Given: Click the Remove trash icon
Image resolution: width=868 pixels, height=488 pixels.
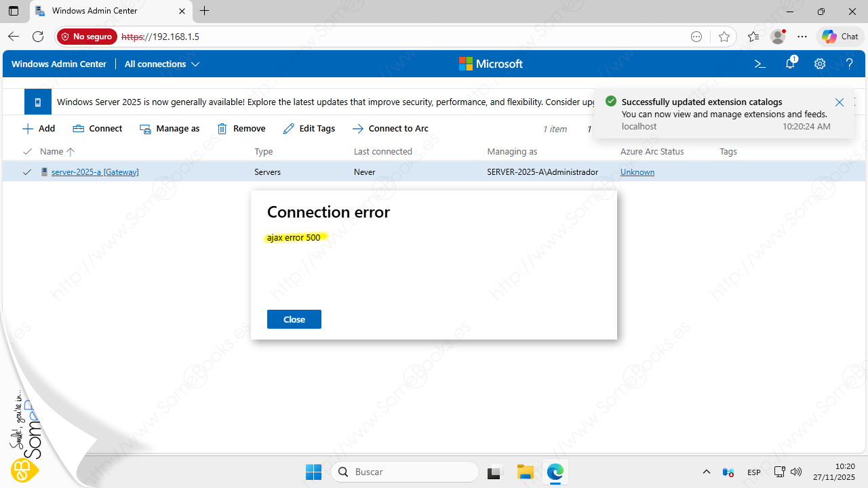Looking at the screenshot, I should [222, 129].
